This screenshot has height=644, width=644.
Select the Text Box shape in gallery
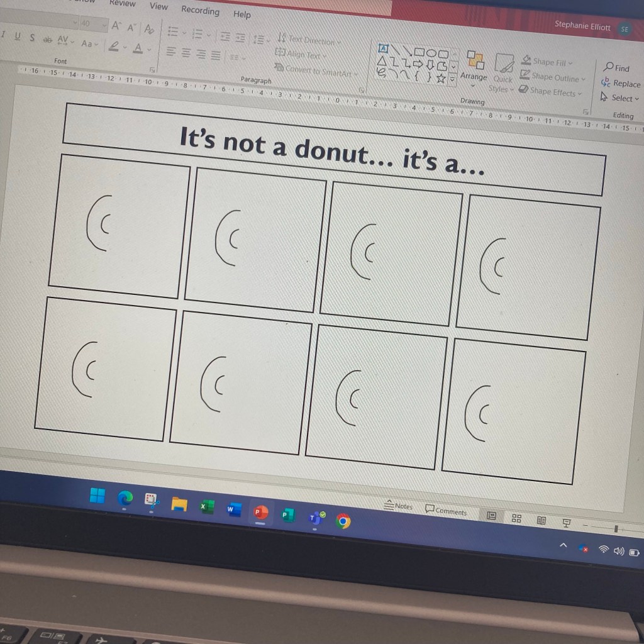tap(383, 48)
